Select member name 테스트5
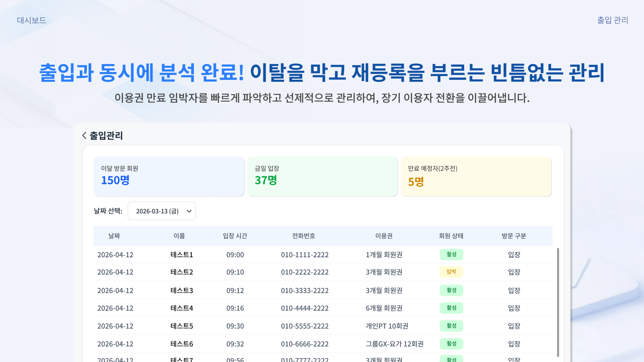 click(x=182, y=326)
